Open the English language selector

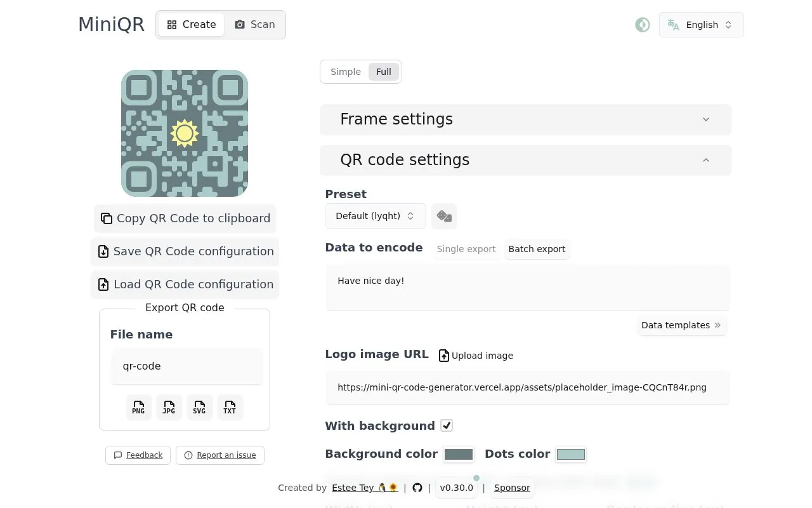pos(701,25)
